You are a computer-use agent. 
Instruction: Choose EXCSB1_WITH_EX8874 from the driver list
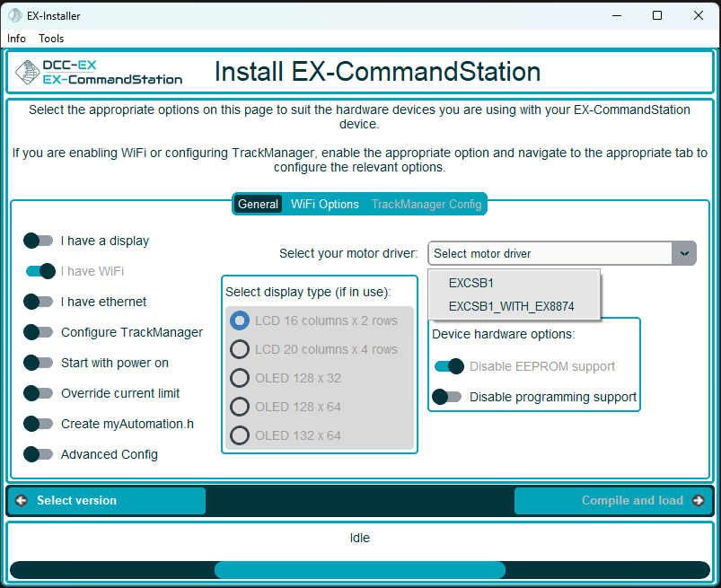point(514,306)
